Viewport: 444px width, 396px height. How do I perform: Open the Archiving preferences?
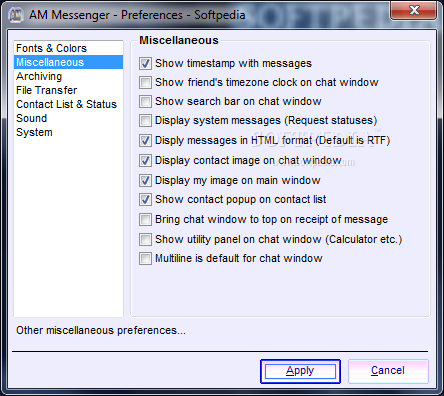68,76
